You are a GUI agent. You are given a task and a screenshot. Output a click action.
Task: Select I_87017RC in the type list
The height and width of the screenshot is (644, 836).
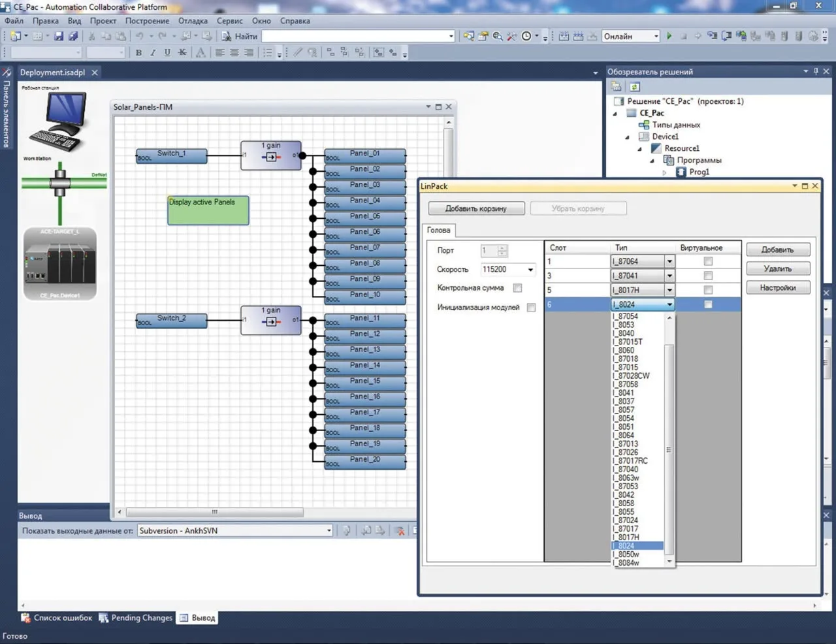pyautogui.click(x=630, y=460)
